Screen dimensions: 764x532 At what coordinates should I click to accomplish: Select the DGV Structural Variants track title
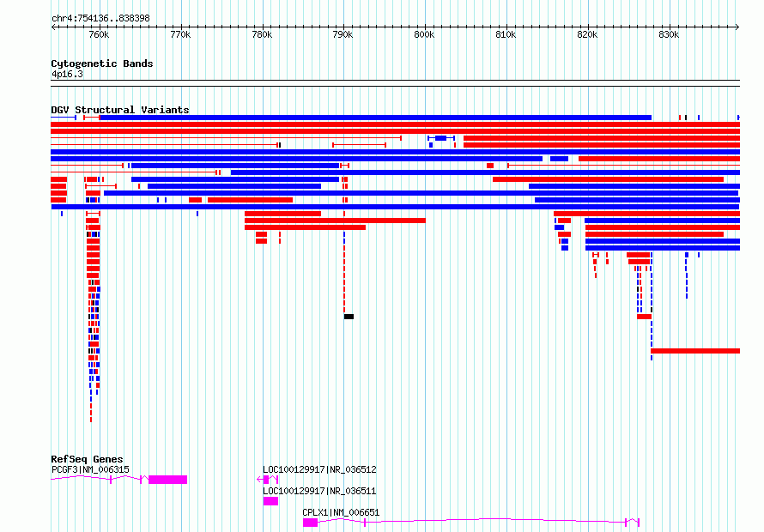[x=120, y=110]
